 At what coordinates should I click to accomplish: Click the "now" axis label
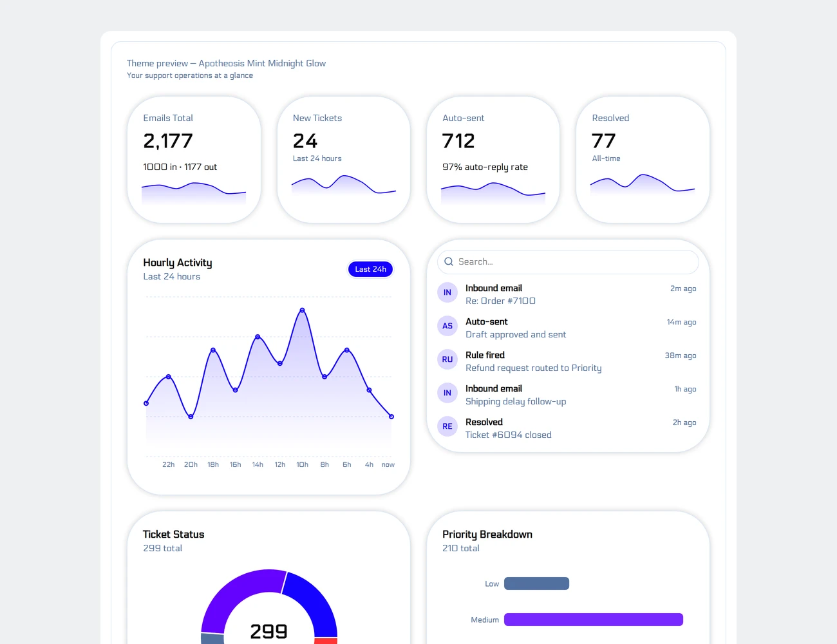388,464
